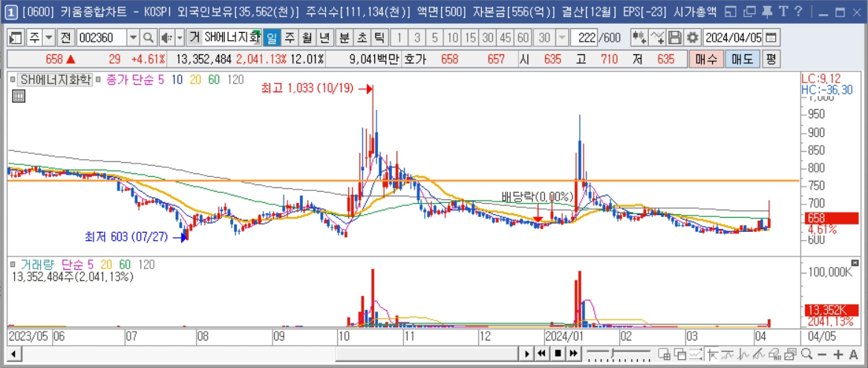The width and height of the screenshot is (868, 368).
Task: Click the add indicator line icon
Action: pyautogui.click(x=657, y=38)
